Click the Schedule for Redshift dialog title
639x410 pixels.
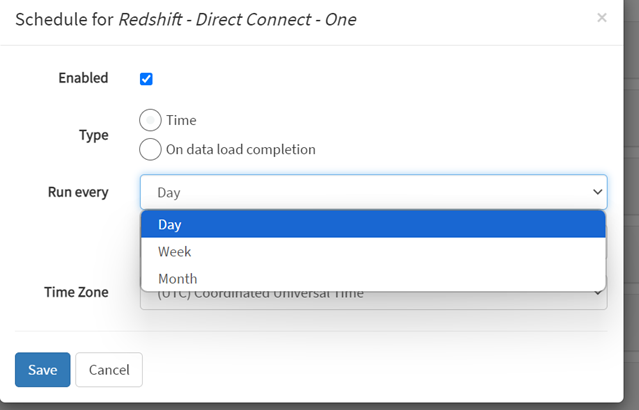click(185, 19)
